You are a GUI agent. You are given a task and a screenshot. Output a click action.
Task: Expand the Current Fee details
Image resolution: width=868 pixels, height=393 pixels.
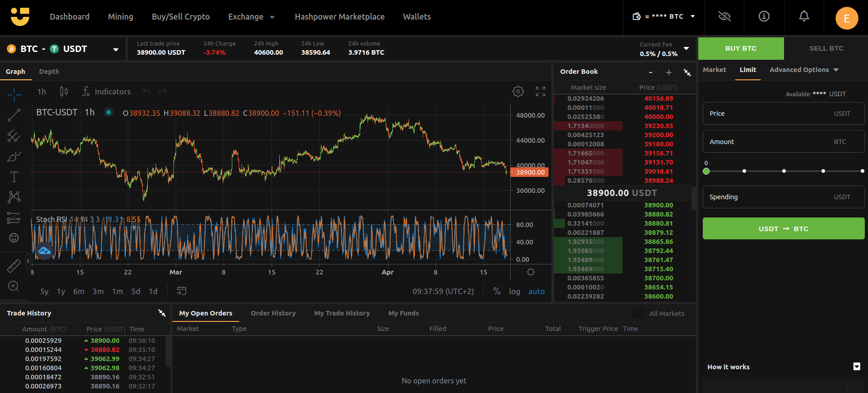(x=686, y=48)
